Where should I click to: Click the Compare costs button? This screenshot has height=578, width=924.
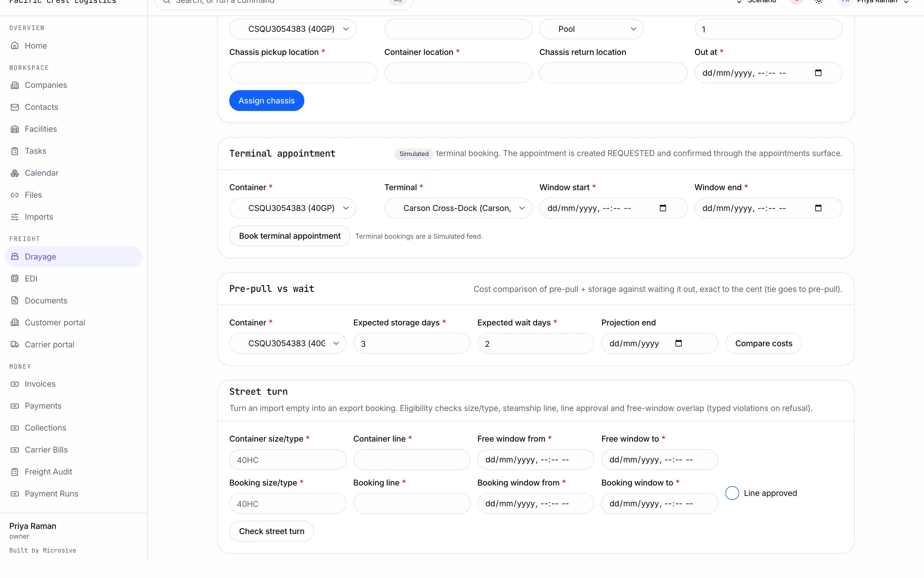pos(763,343)
